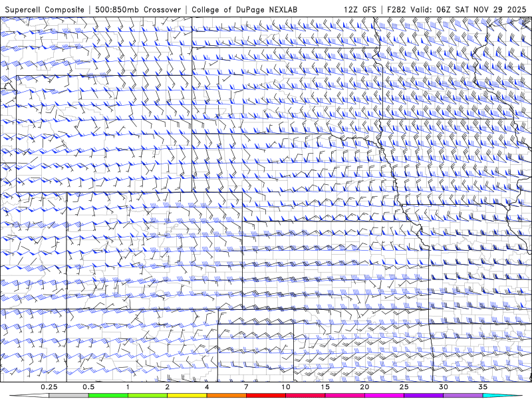Select the magenta segment between 20 and 25
532x399 pixels.
(x=384, y=396)
